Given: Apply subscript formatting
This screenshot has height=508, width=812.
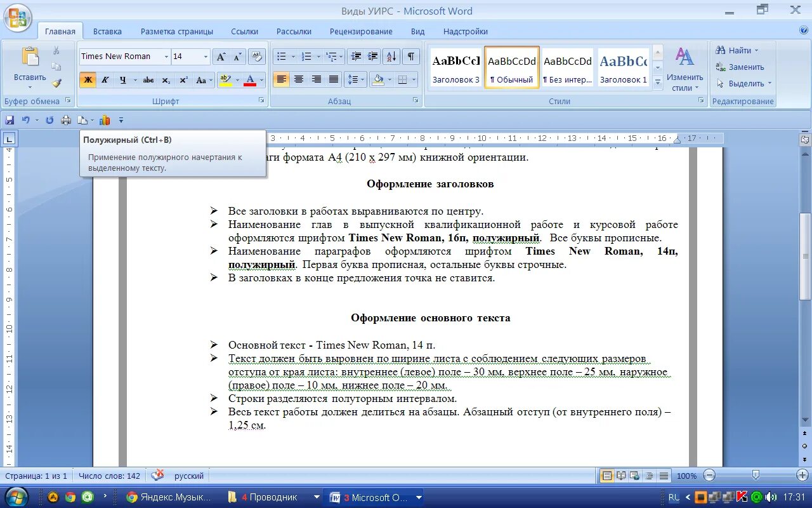Looking at the screenshot, I should [x=166, y=80].
